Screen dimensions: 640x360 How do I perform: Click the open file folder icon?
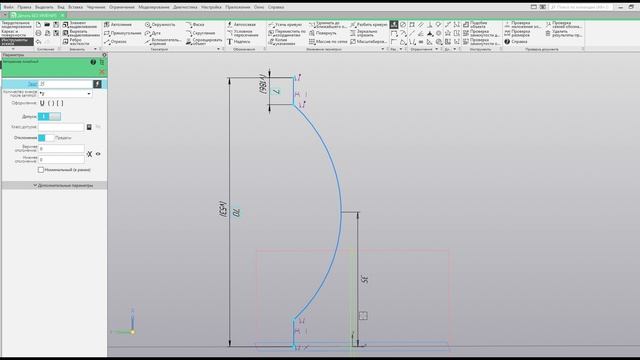click(47, 25)
